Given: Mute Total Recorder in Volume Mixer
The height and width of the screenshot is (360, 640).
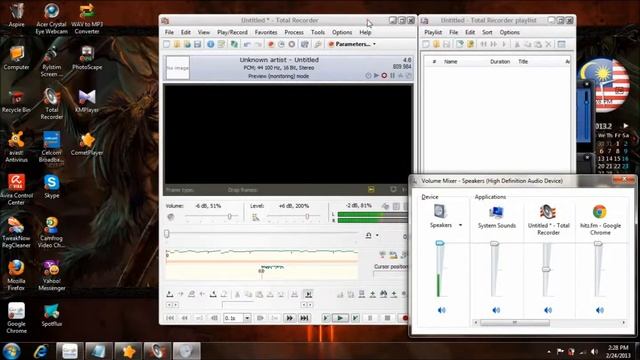Looking at the screenshot, I should 548,310.
